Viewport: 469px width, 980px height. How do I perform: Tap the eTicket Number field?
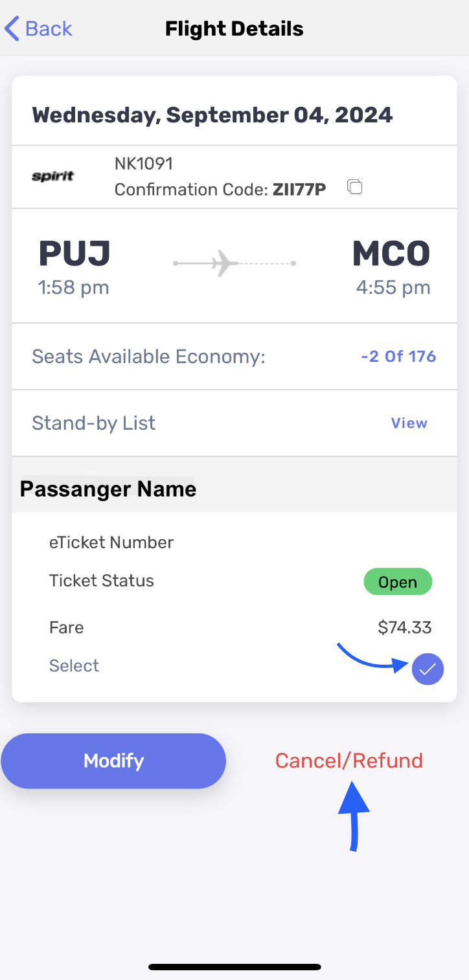click(111, 542)
